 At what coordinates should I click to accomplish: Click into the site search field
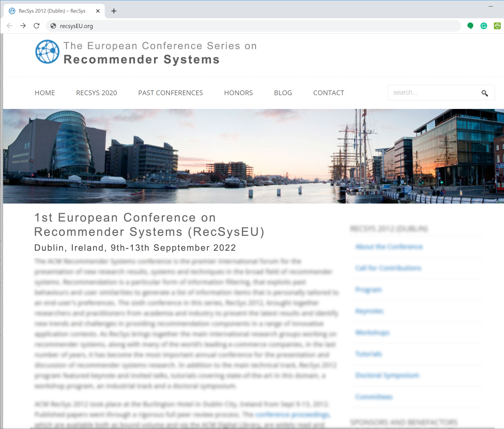[x=433, y=93]
